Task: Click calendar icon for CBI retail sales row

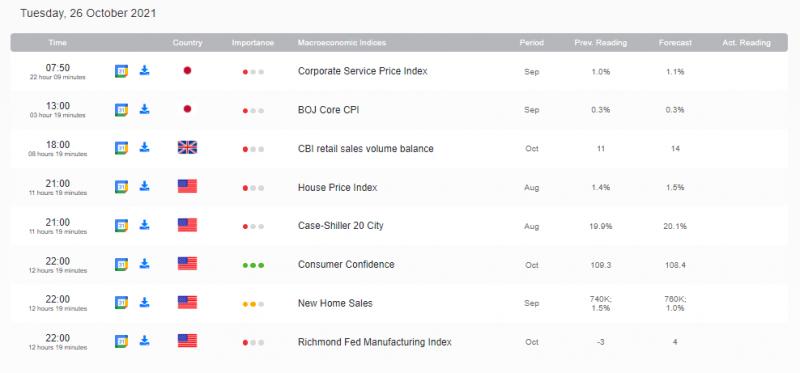Action: point(121,148)
